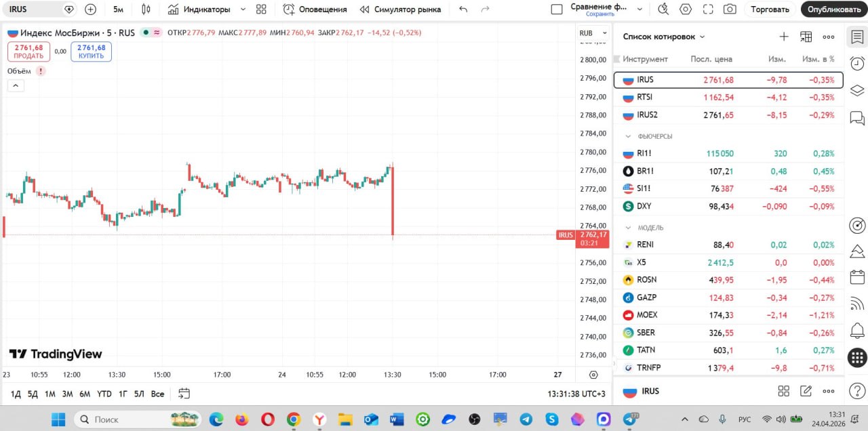Sort watchlist by Посл. цена column

click(711, 59)
